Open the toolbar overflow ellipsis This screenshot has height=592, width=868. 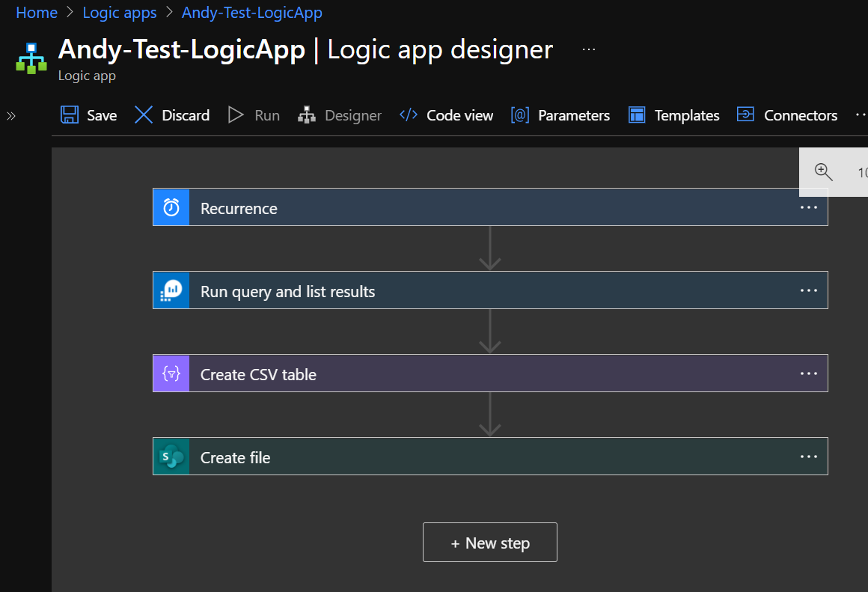[861, 115]
